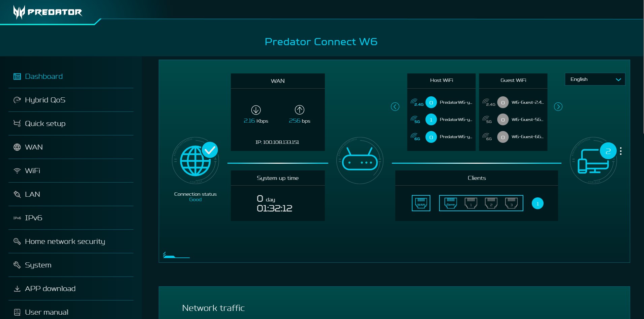This screenshot has width=644, height=319.
Task: Click the wireless clients count badge
Action: point(538,203)
